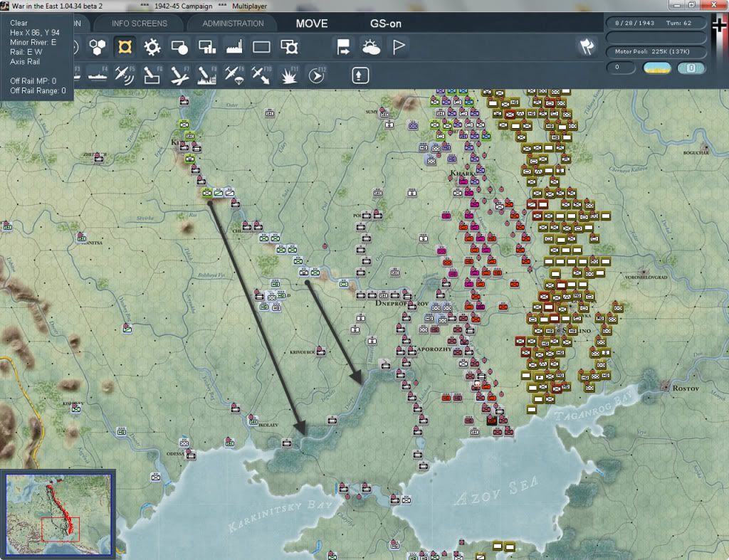Click the flag with arrow icon
Screen dimensions: 729x560
(x=344, y=47)
